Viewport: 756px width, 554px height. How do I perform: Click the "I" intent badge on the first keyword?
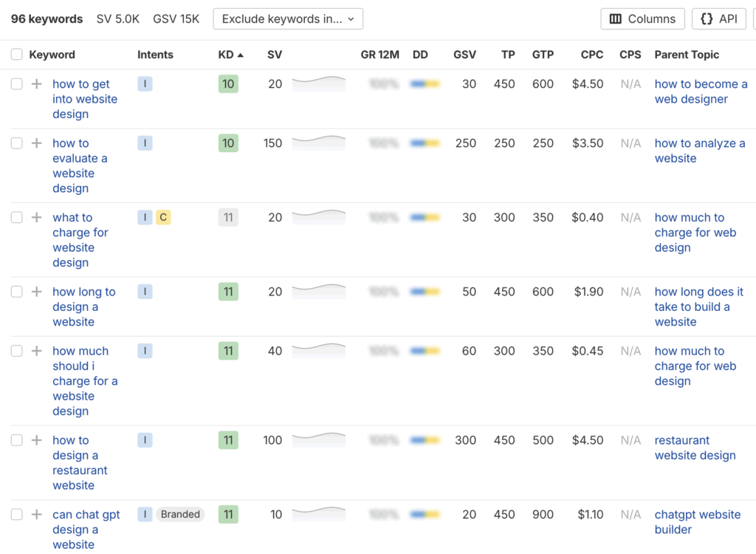145,83
